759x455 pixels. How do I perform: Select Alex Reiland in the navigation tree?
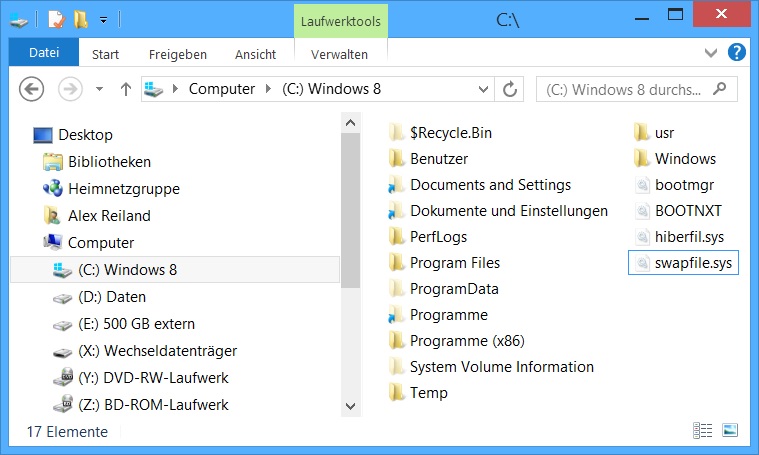click(109, 216)
